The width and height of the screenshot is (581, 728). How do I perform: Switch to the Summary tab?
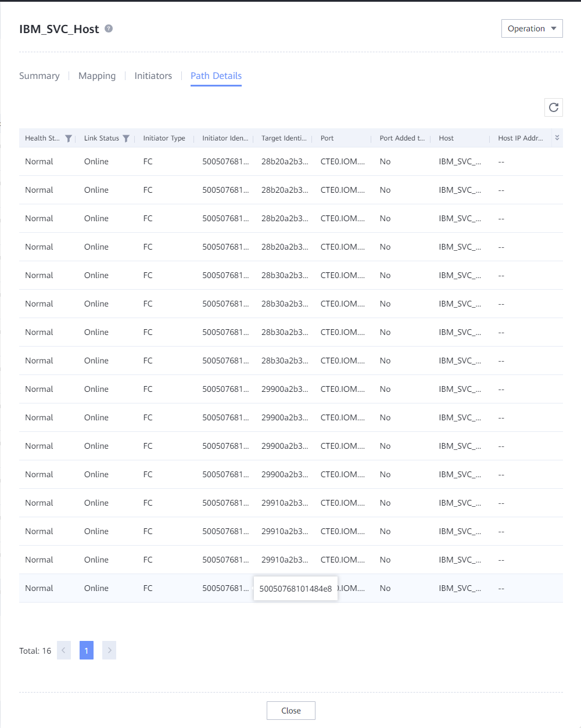point(40,75)
